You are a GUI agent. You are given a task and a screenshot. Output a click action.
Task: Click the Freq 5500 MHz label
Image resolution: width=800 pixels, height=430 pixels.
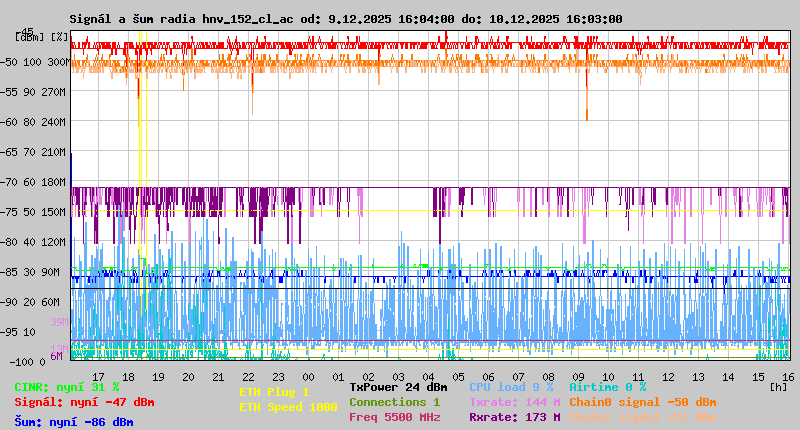(x=394, y=417)
